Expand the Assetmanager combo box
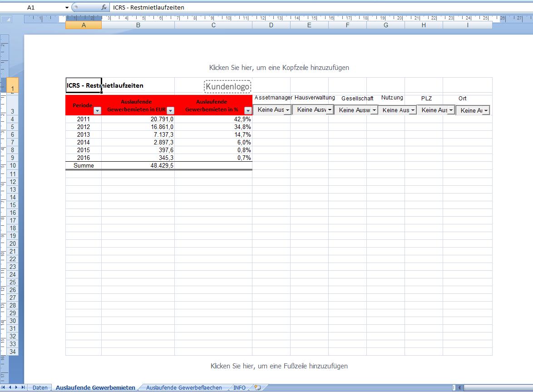The height and width of the screenshot is (392, 533). pyautogui.click(x=287, y=110)
